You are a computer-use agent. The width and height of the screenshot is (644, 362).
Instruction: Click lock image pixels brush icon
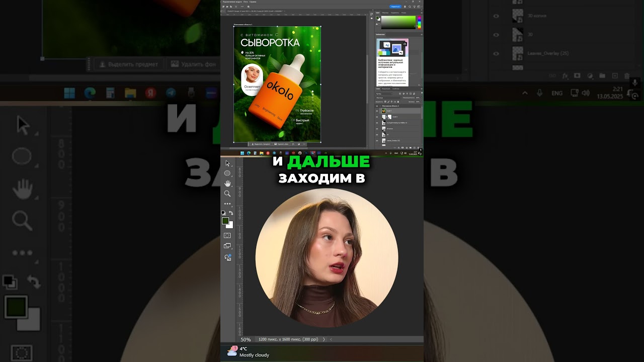pyautogui.click(x=388, y=102)
